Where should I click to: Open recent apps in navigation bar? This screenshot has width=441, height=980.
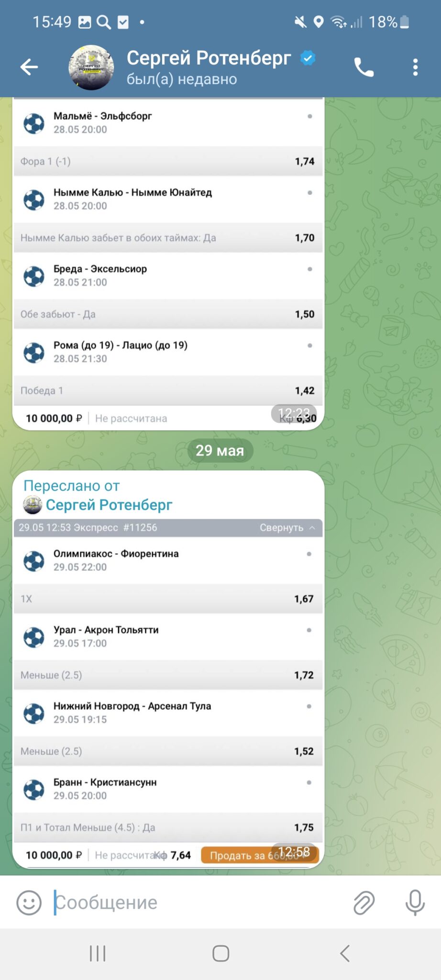pyautogui.click(x=98, y=953)
